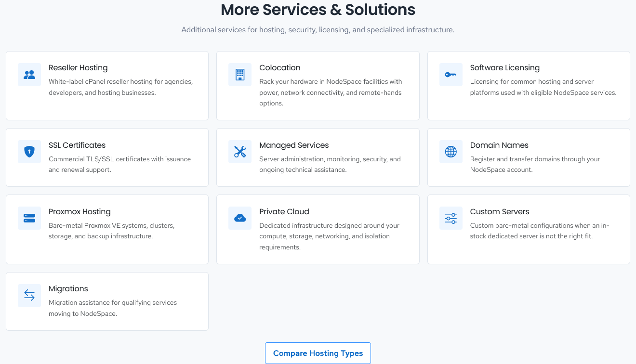Select the 'Custom bare-metal configurations' description
The height and width of the screenshot is (364, 636).
(540, 231)
